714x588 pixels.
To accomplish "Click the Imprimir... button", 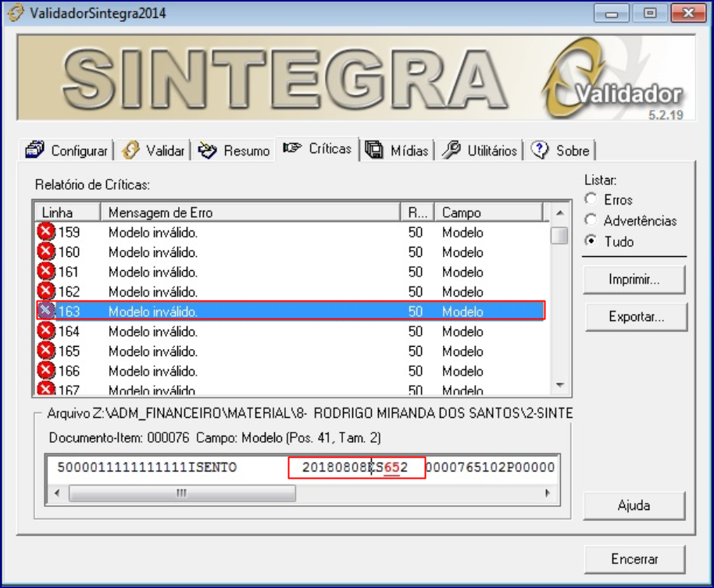I will point(634,279).
